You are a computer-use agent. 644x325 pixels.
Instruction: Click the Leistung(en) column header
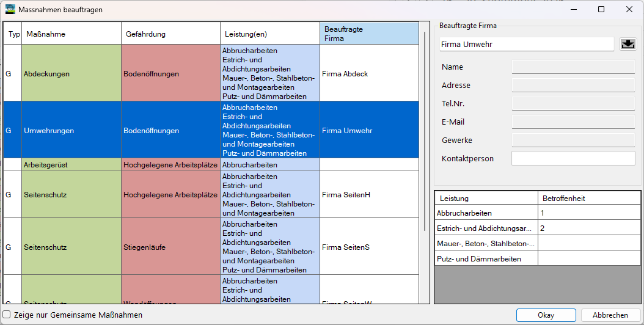tap(270, 34)
